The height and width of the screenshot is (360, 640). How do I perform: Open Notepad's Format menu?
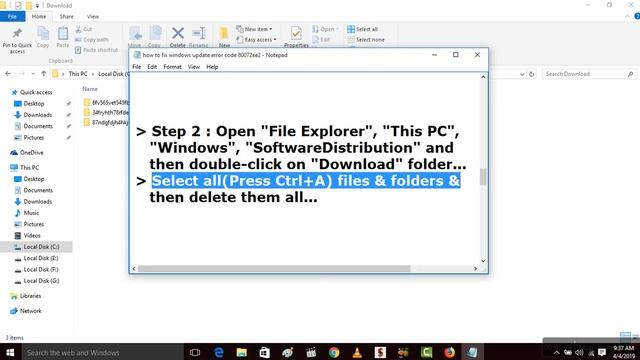click(172, 67)
